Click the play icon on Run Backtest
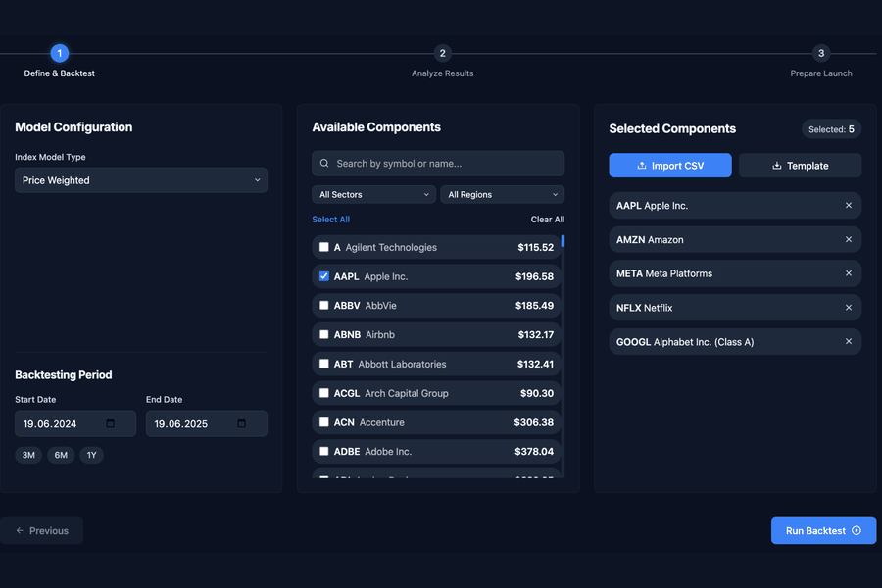 857,530
